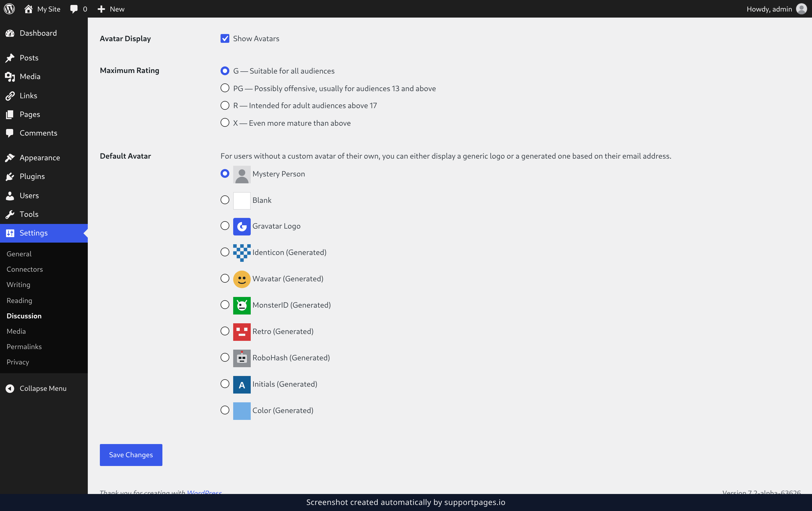The image size is (812, 511).
Task: Select Mystery Person label text
Action: coord(278,174)
